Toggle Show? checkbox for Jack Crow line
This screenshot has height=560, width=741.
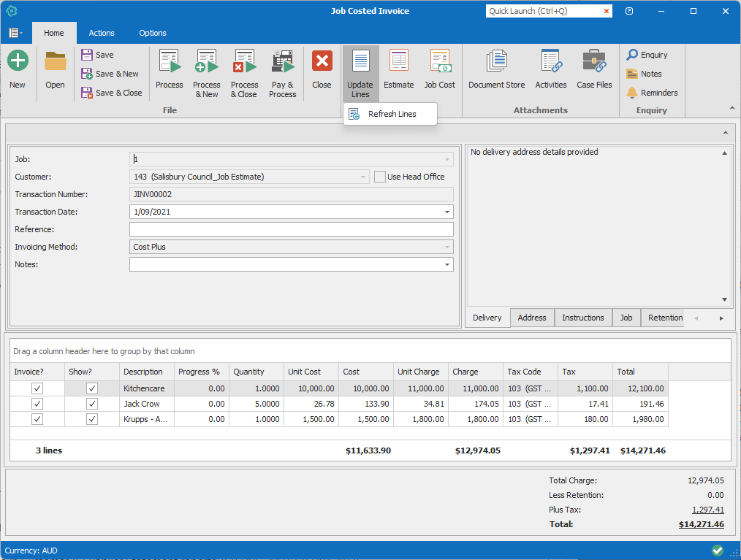92,404
